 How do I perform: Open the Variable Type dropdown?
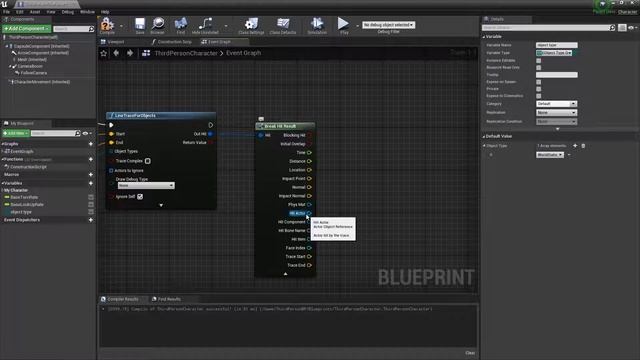[x=554, y=53]
